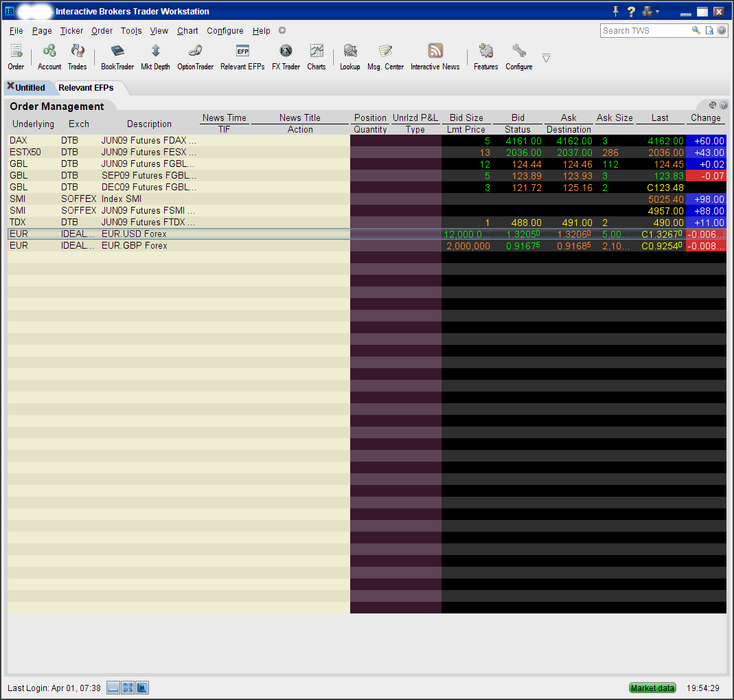
Task: Click the Last column header
Action: (x=660, y=117)
